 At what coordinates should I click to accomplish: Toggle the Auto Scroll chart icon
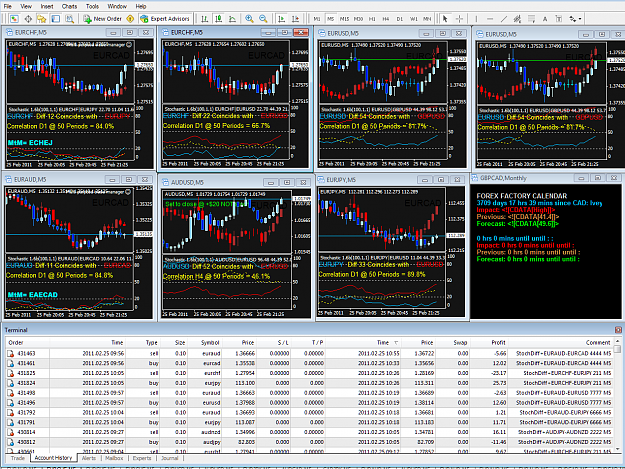[x=281, y=19]
